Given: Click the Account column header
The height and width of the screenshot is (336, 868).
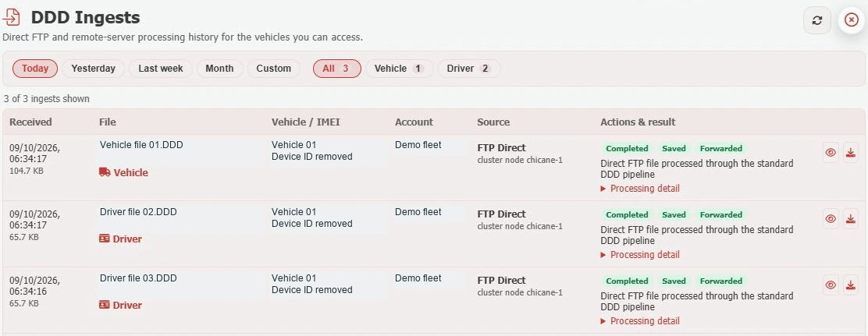Looking at the screenshot, I should 414,122.
